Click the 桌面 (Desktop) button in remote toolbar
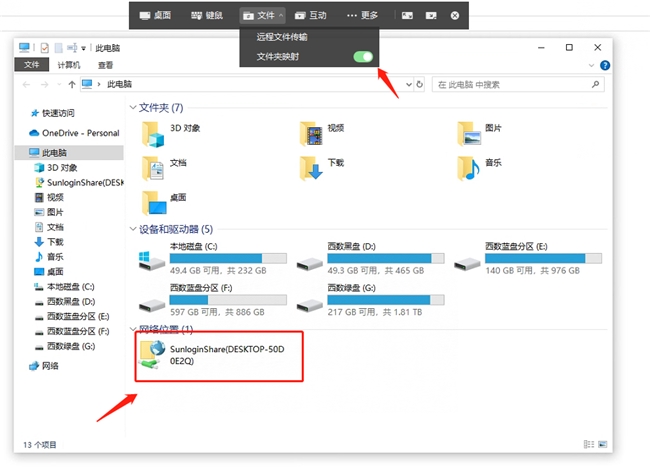This screenshot has width=650, height=475. pyautogui.click(x=155, y=15)
